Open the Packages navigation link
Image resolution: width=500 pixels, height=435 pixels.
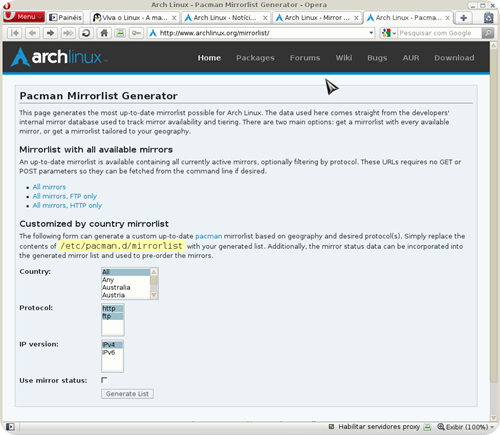[x=255, y=58]
